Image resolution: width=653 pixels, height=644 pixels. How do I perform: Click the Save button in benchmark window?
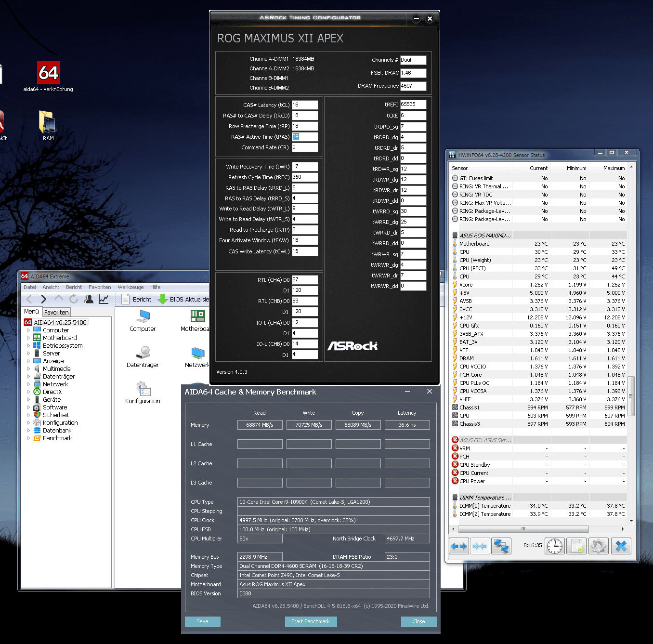click(x=203, y=621)
